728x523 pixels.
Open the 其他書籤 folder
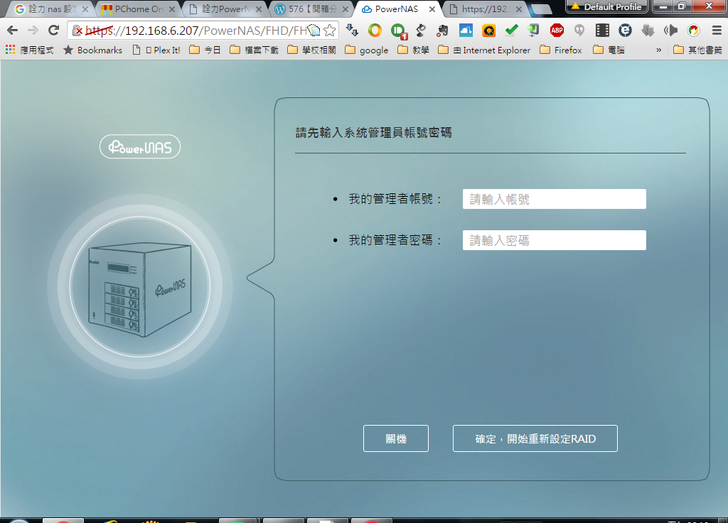point(697,50)
